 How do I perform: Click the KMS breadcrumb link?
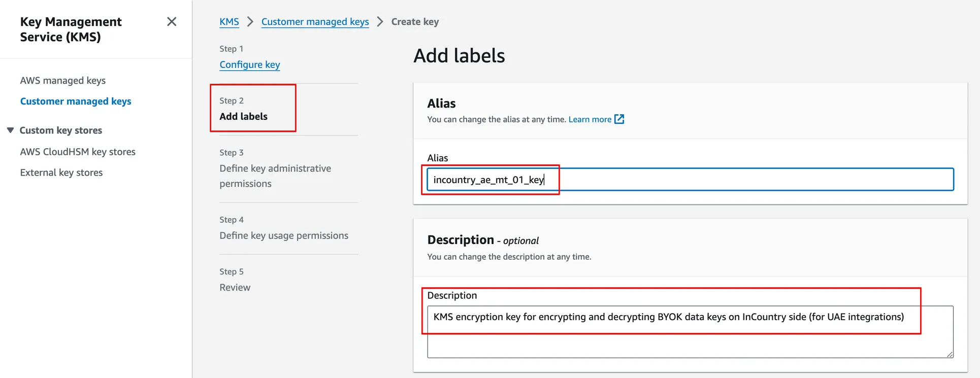229,22
